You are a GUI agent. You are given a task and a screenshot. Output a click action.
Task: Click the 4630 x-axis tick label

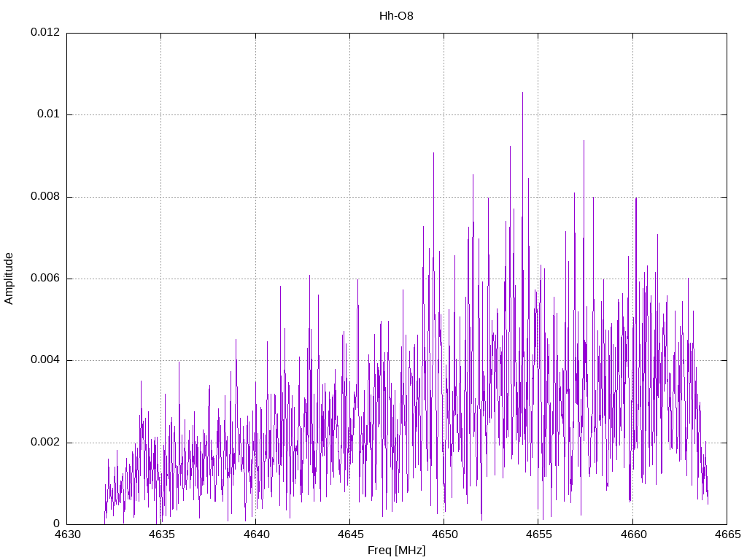point(67,534)
